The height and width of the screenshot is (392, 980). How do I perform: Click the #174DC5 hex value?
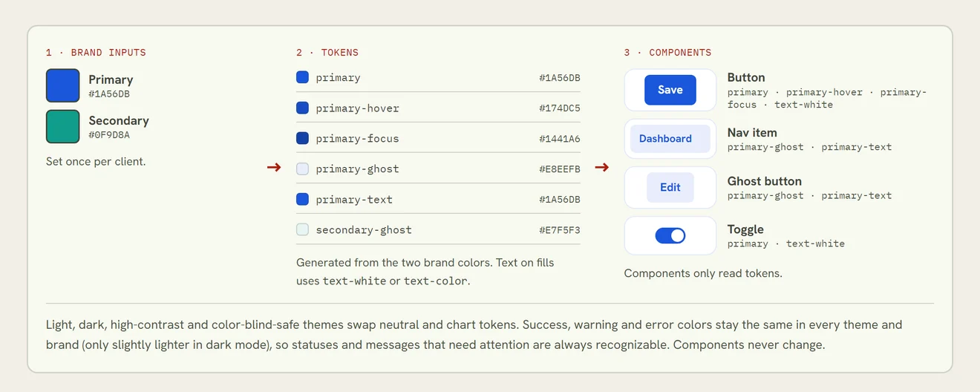point(560,108)
